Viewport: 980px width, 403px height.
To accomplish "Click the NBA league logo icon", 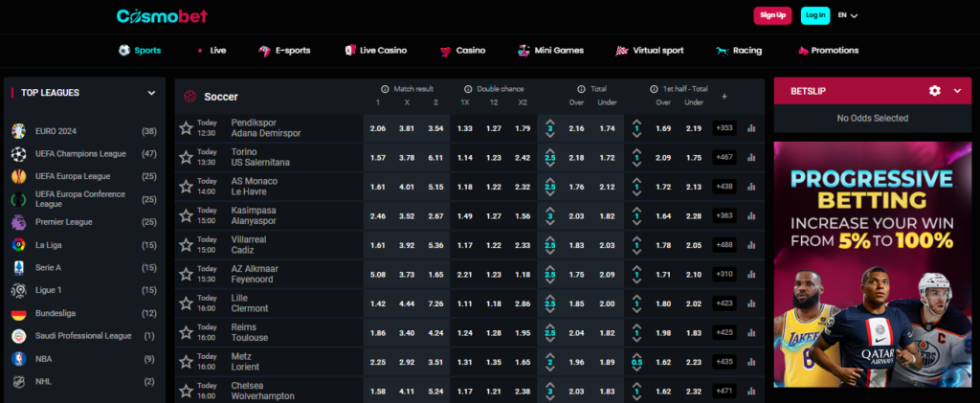I will (18, 359).
